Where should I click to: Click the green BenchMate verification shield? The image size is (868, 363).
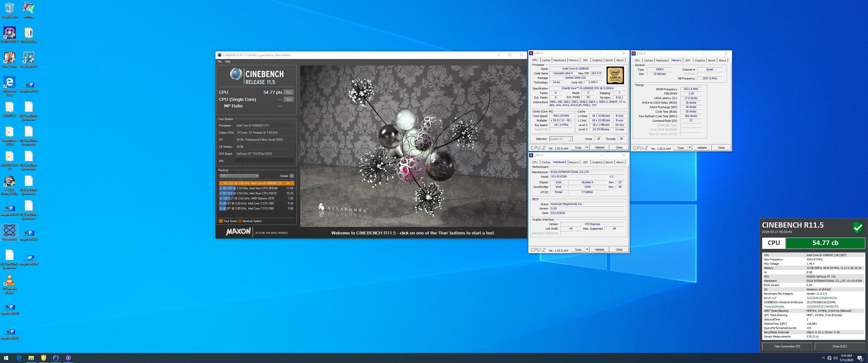click(858, 228)
